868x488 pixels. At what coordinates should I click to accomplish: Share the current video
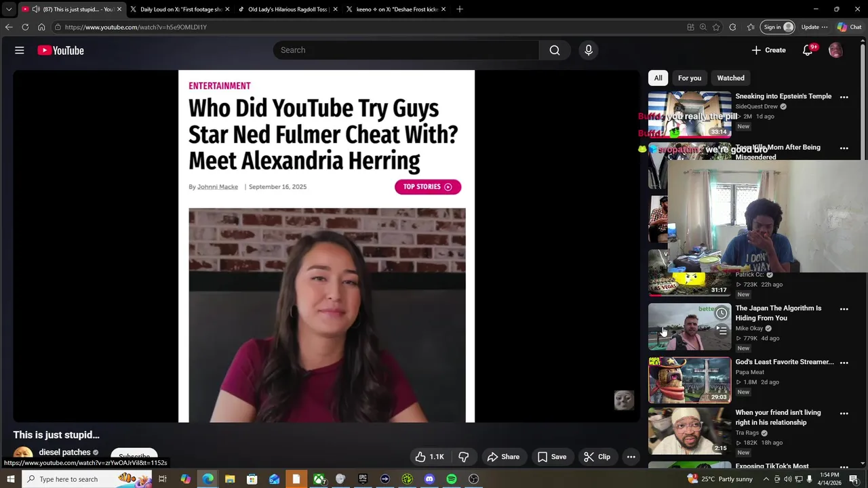(504, 457)
